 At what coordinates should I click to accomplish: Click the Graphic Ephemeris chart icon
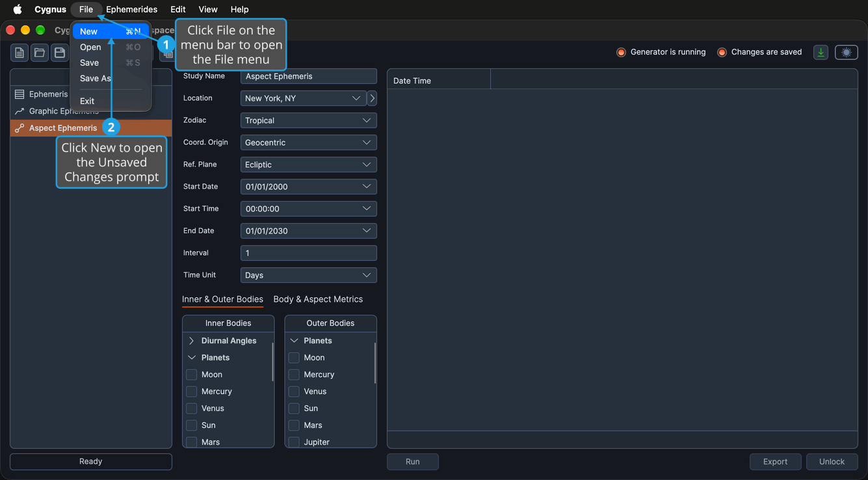(x=20, y=111)
